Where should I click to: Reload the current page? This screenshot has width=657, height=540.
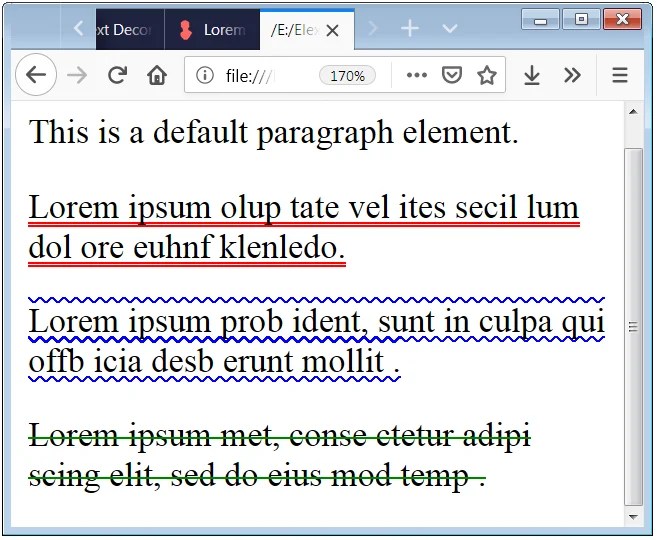[x=117, y=75]
